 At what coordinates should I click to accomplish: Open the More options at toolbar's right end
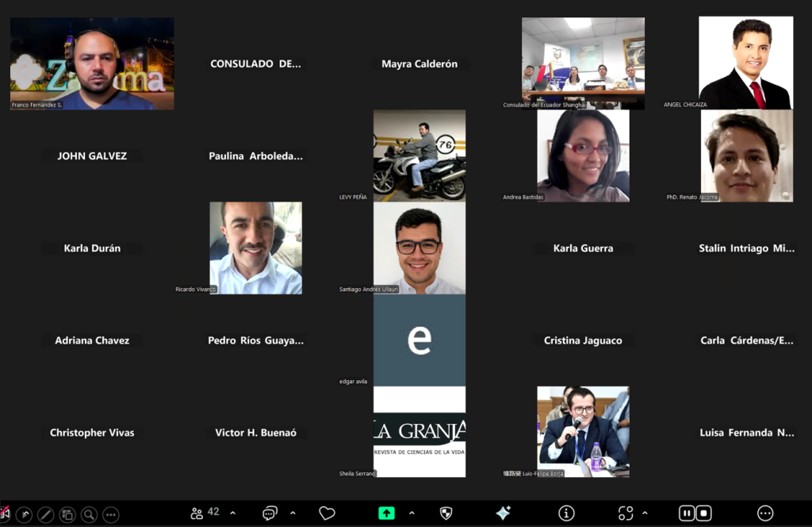point(765,514)
